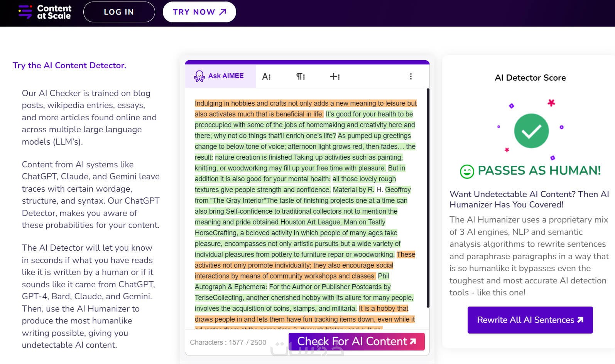Open the paragraph formatting menu

[301, 76]
